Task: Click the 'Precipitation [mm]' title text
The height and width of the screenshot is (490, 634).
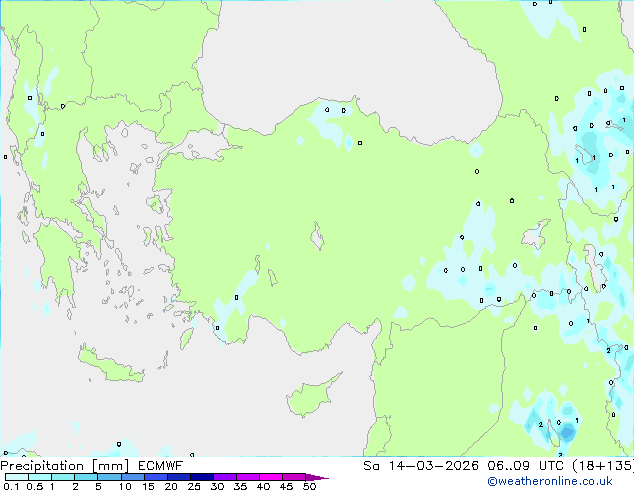Action: tap(65, 466)
